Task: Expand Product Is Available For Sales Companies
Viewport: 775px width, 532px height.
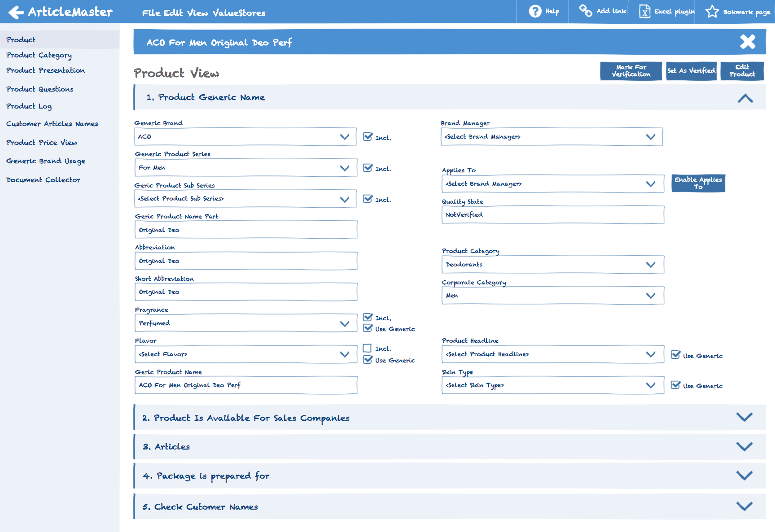Action: click(744, 417)
